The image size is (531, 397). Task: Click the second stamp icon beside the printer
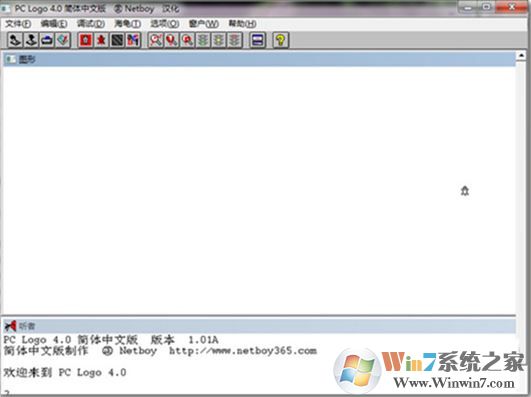31,40
